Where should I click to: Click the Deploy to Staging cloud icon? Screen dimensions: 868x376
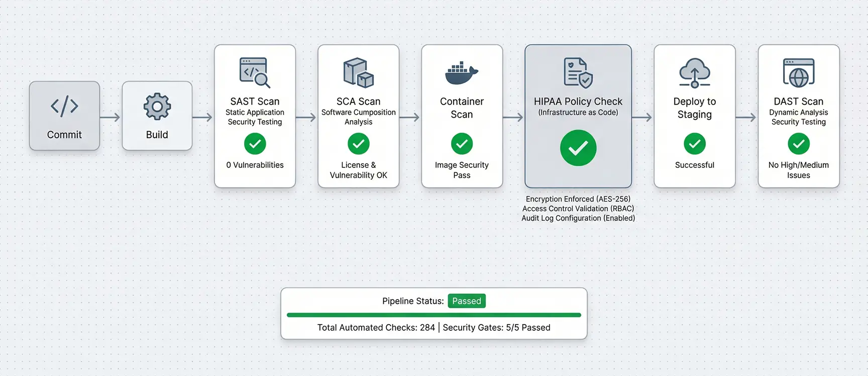click(695, 72)
